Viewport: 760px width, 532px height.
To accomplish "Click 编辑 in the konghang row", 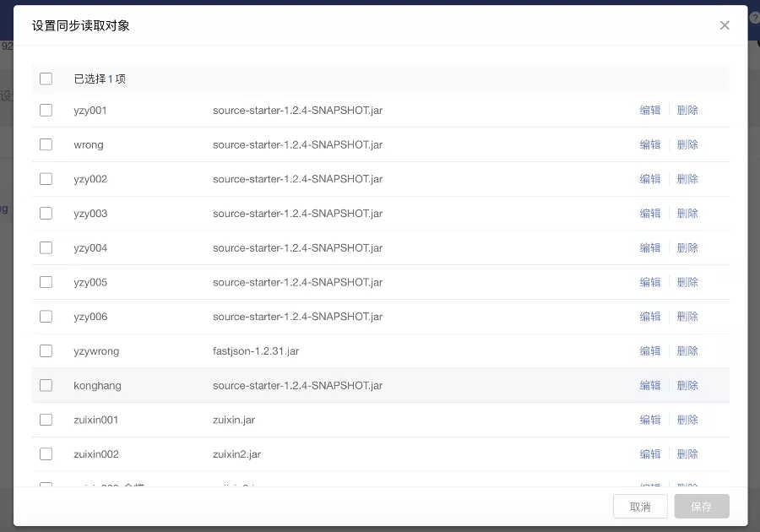I will point(650,385).
